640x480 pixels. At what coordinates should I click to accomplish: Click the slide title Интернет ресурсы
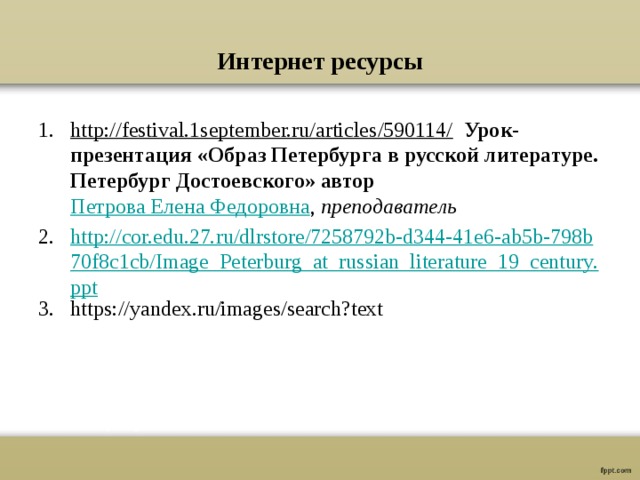pyautogui.click(x=320, y=62)
